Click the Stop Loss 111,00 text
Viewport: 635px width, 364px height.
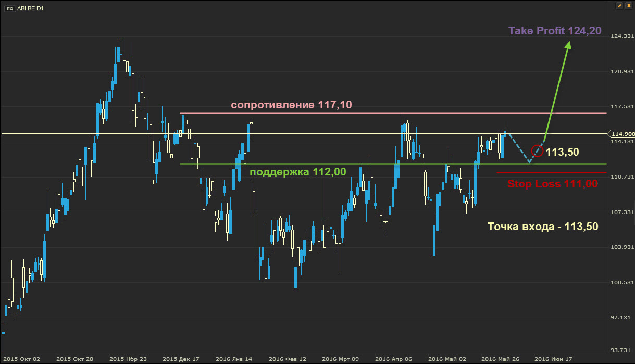552,183
